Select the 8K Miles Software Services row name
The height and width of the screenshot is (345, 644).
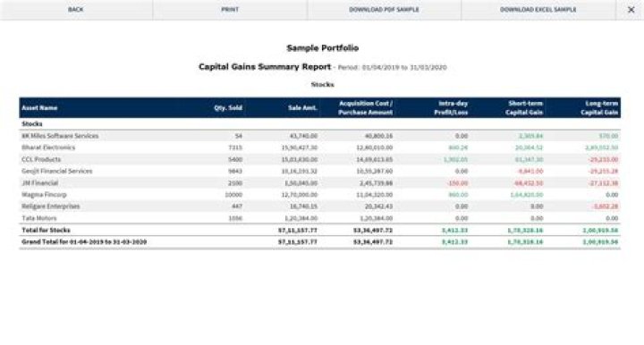click(x=60, y=136)
